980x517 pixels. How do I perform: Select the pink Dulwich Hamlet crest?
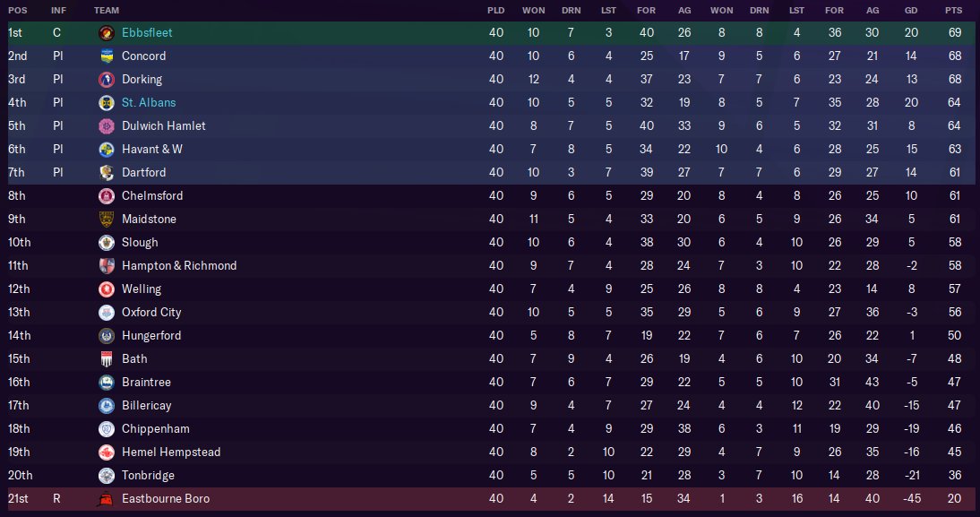pyautogui.click(x=107, y=125)
